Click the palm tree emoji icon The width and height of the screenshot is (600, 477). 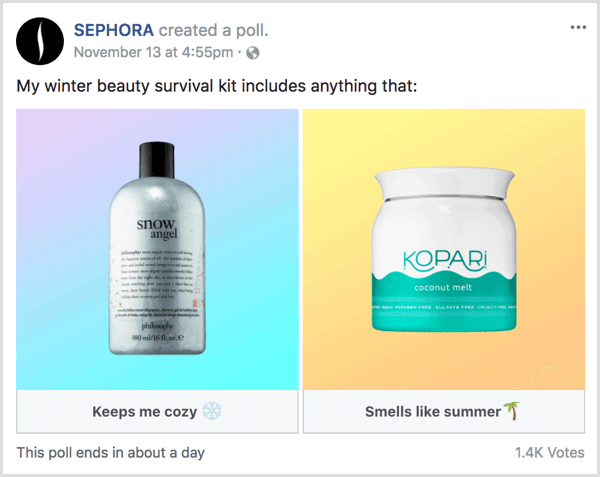515,411
